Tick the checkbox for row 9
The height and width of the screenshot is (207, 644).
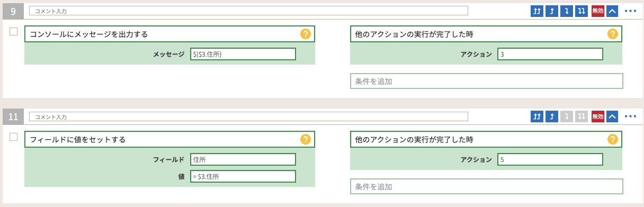[x=14, y=31]
